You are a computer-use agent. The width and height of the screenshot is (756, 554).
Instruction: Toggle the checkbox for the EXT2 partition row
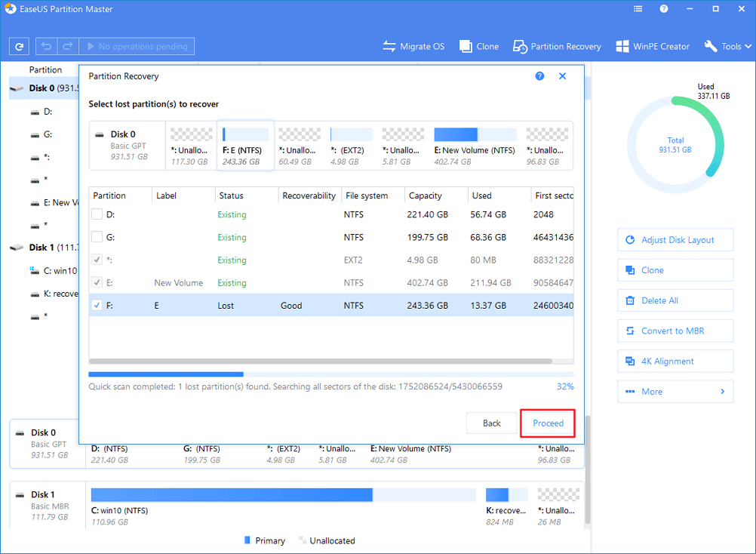coord(97,260)
